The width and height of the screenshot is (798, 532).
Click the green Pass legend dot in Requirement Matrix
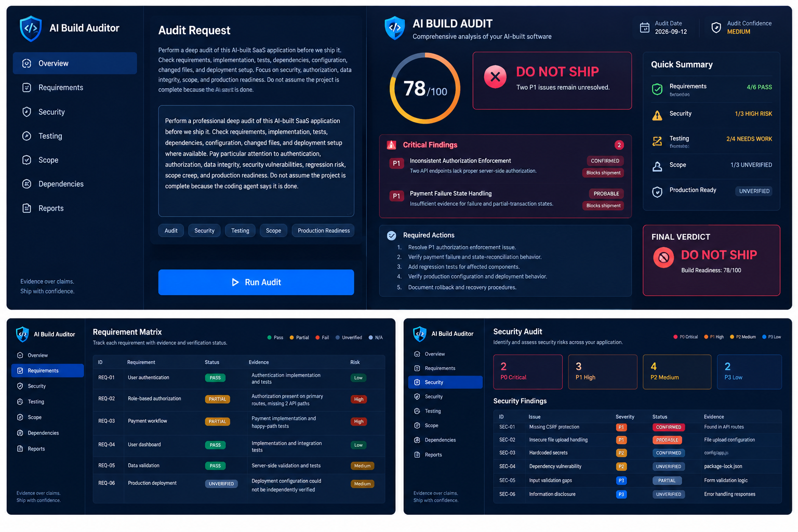[269, 338]
